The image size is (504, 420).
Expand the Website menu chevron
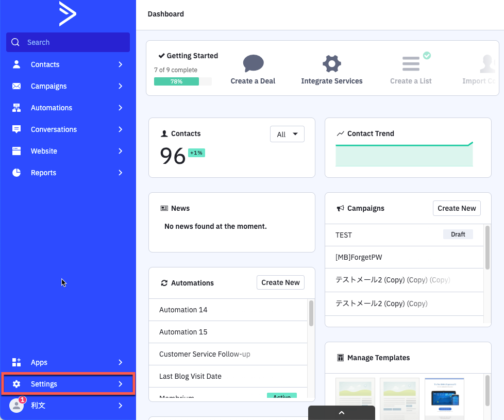[x=120, y=151]
